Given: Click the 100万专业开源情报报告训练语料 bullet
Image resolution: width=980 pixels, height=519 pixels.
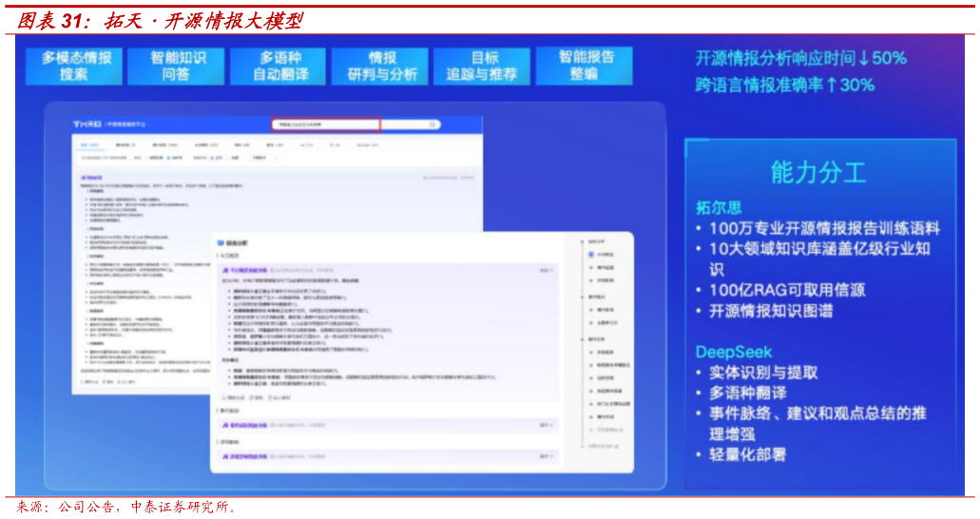Looking at the screenshot, I should tap(824, 228).
